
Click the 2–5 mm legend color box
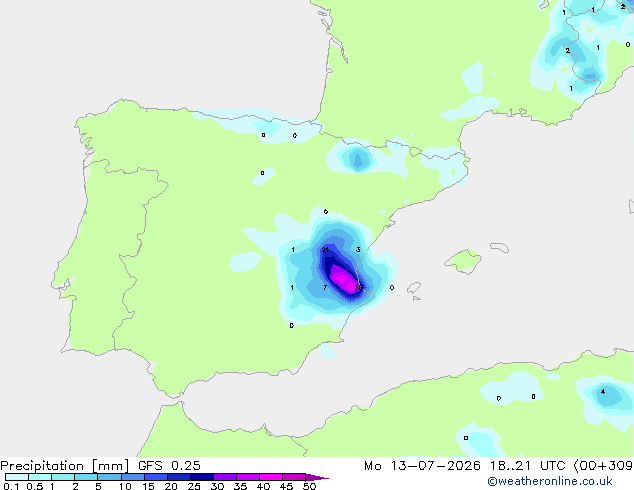click(86, 477)
